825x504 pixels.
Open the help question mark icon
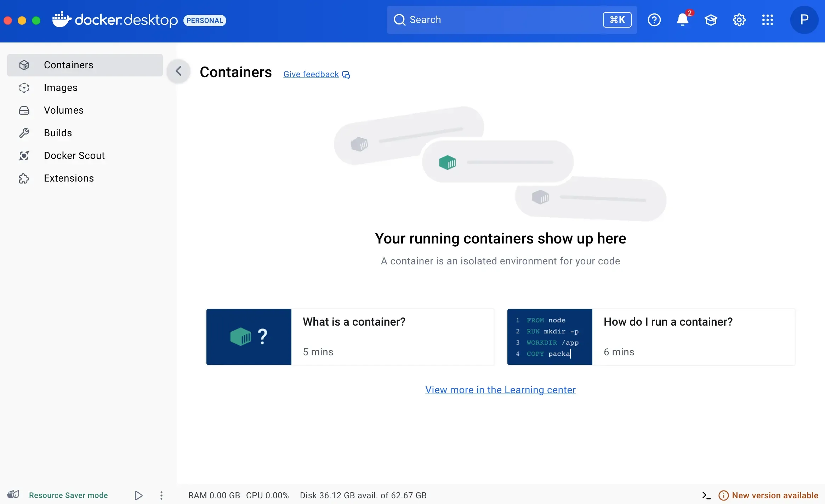click(x=654, y=20)
